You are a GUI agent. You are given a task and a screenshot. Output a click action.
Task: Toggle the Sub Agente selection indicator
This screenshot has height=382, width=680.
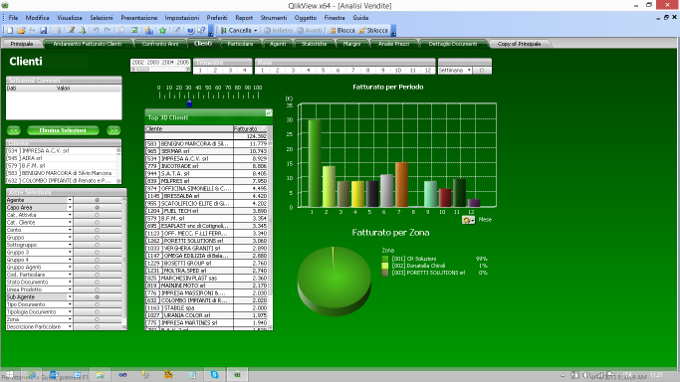pos(97,297)
